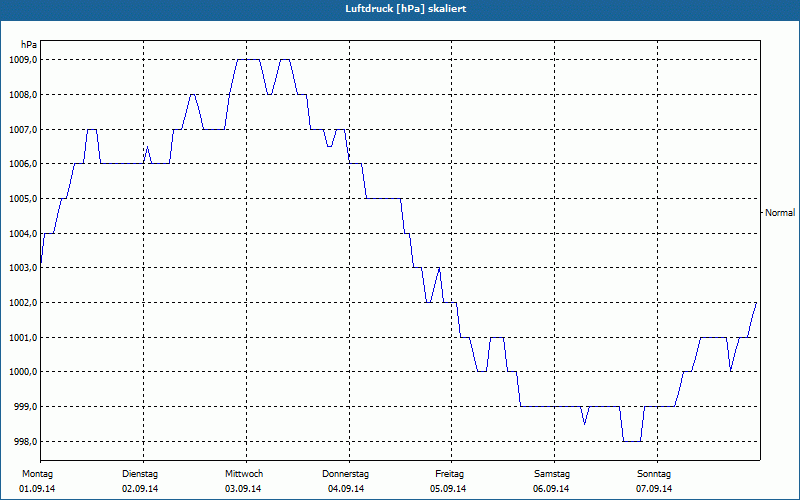Click the 1009,0 y-axis value
Image resolution: width=800 pixels, height=500 pixels.
coord(23,60)
